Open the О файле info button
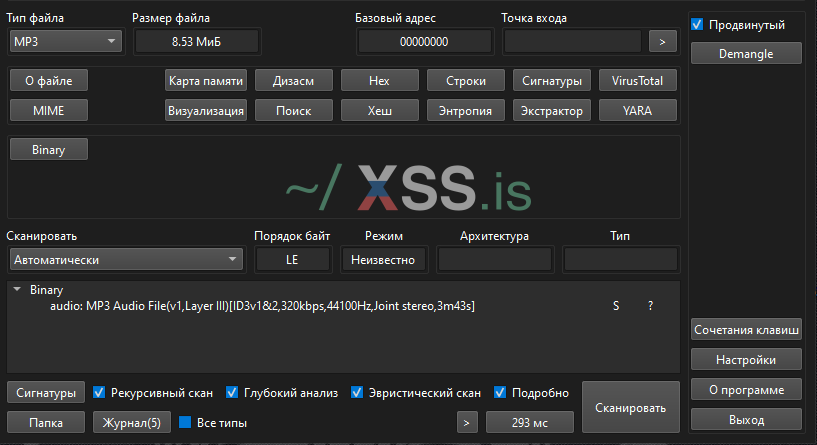The width and height of the screenshot is (817, 445). pyautogui.click(x=49, y=81)
